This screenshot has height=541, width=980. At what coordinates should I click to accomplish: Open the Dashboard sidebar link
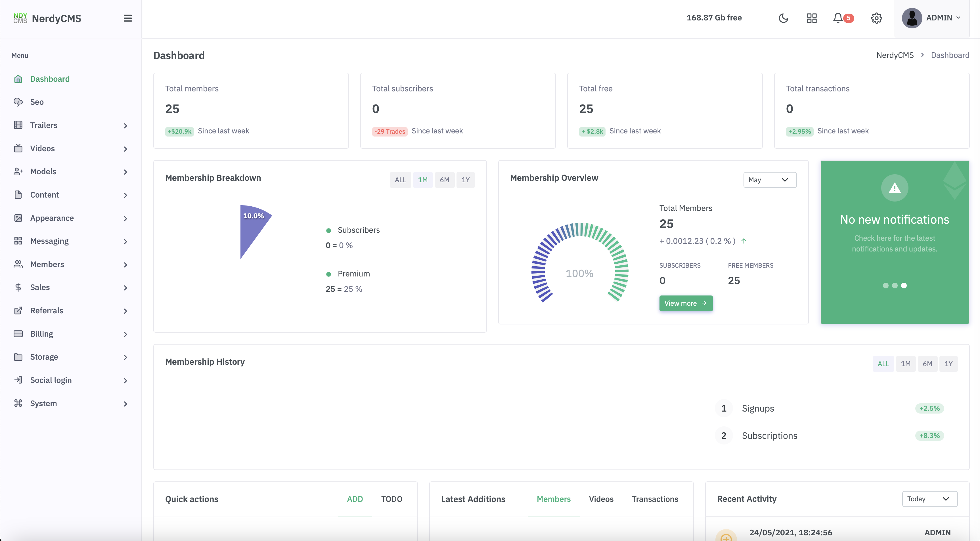(x=71, y=79)
